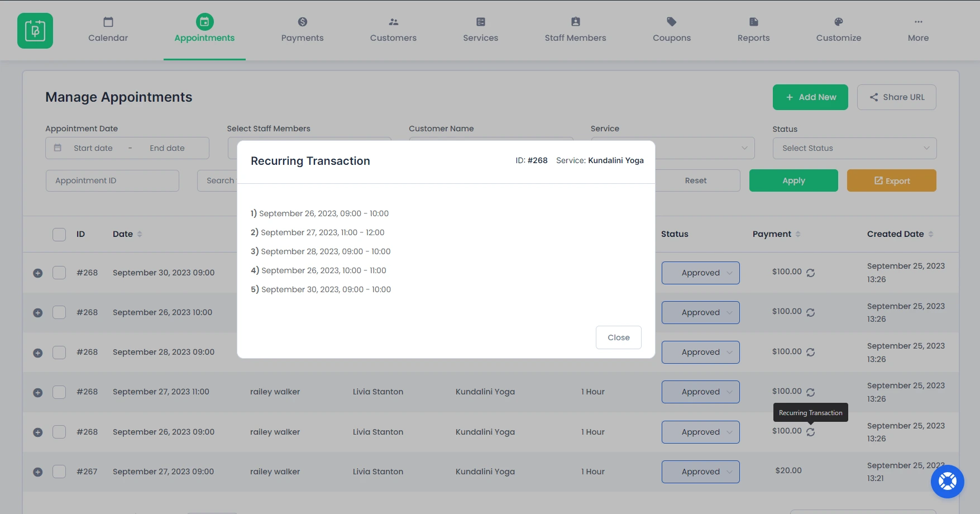Close the Recurring Transaction dialog

click(x=618, y=337)
